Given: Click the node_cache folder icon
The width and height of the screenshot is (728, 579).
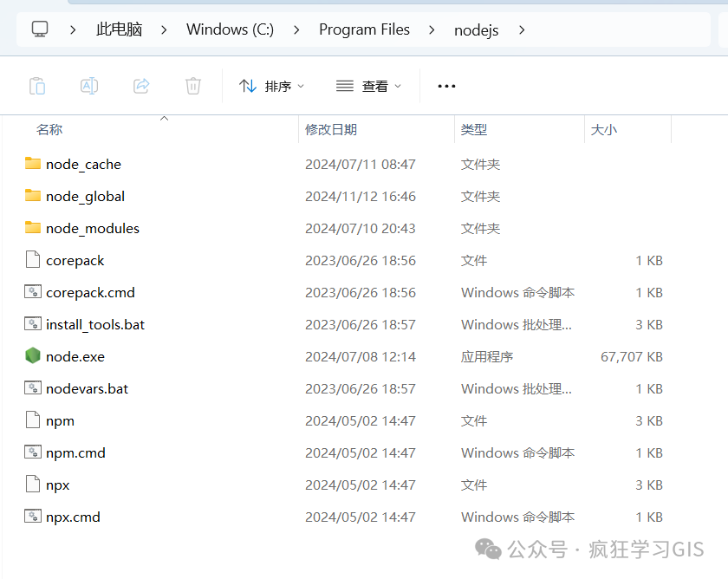Looking at the screenshot, I should (x=33, y=164).
